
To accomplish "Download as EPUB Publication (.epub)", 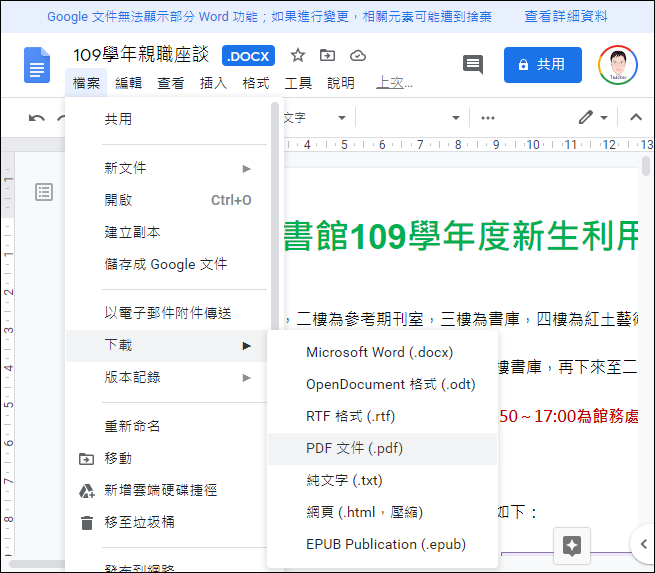I will pos(382,545).
